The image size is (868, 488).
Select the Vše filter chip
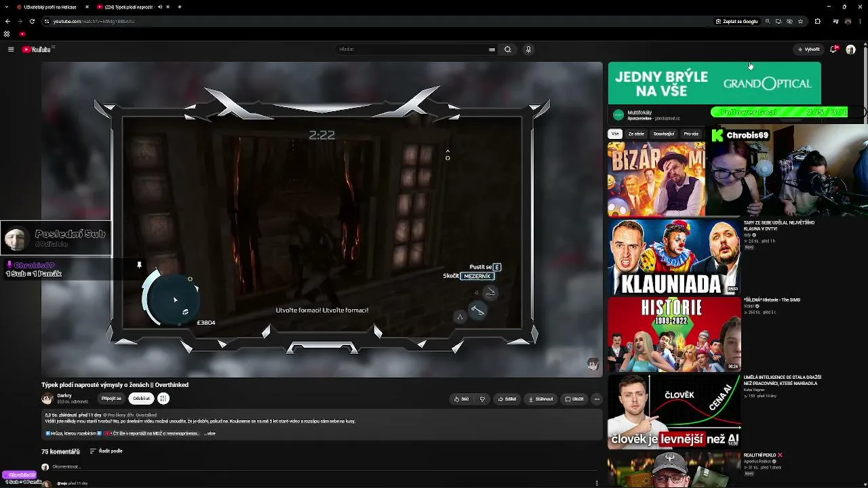click(x=615, y=134)
